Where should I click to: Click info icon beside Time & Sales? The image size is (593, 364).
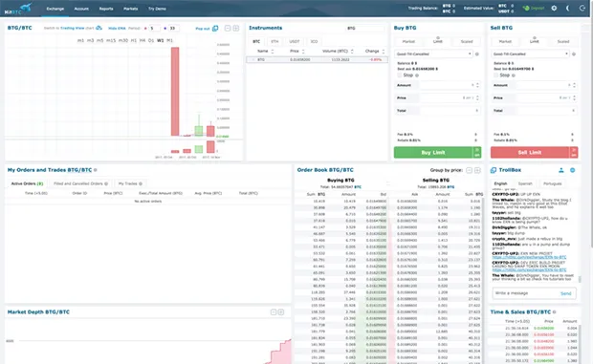[x=555, y=312]
